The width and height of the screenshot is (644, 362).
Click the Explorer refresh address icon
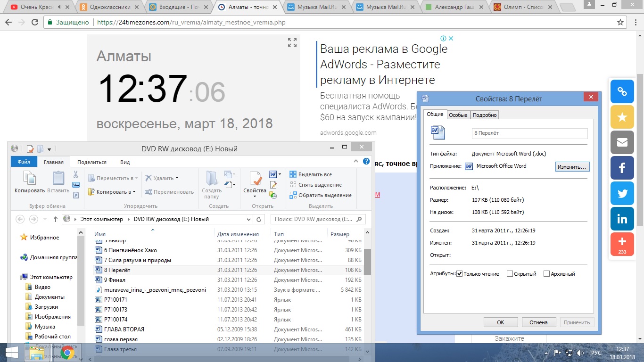[258, 219]
